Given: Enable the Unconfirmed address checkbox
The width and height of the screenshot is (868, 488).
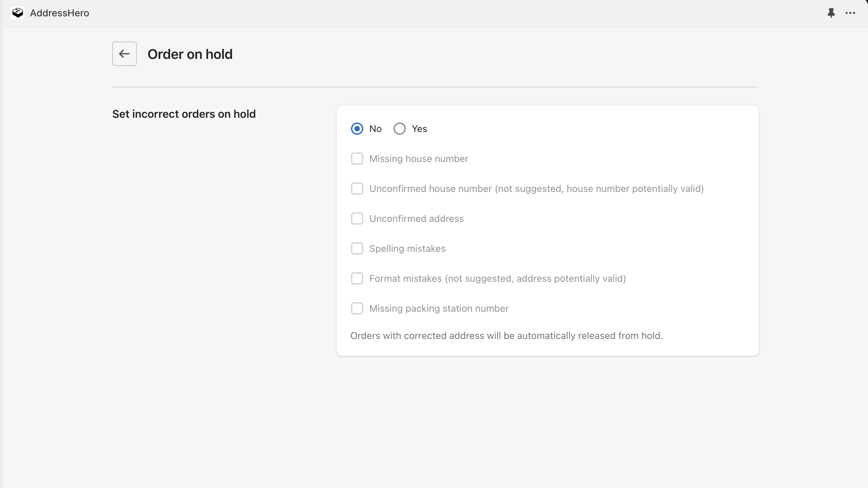Looking at the screenshot, I should (x=357, y=218).
